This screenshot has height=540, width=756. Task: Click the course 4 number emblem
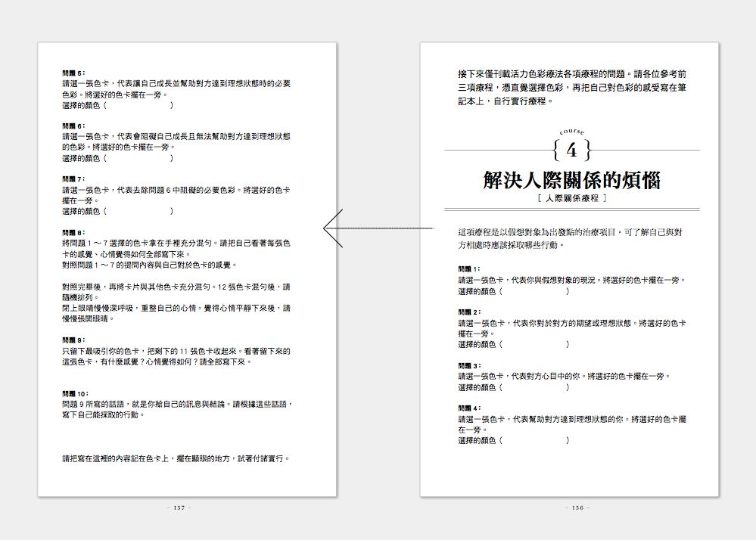pos(572,146)
